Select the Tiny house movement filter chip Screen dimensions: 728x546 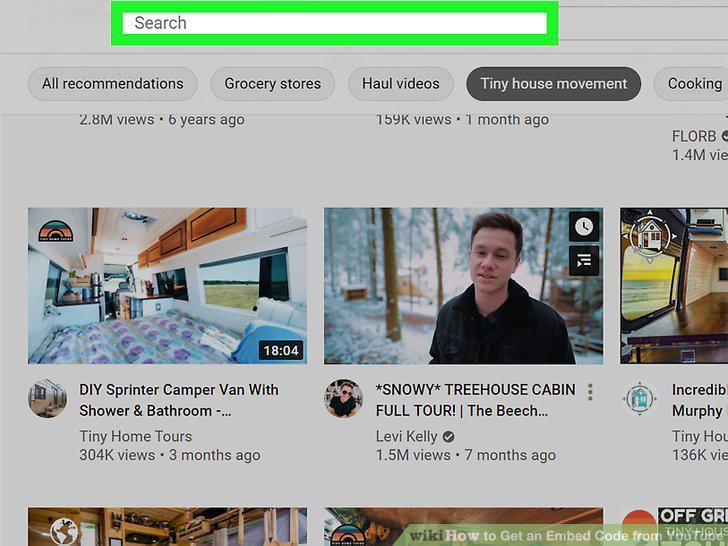click(553, 84)
